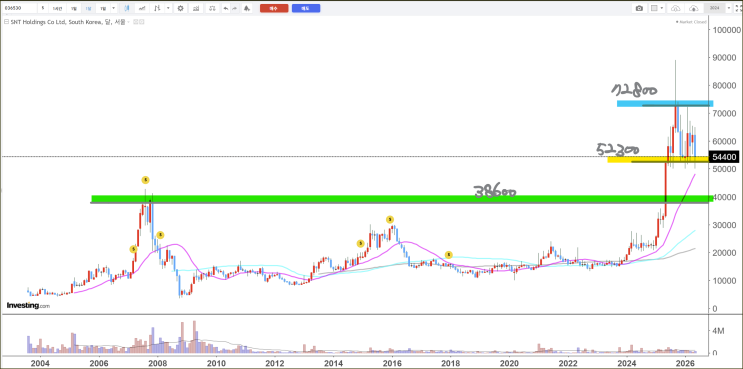This screenshot has width=743, height=369.
Task: Take a chart snapshot with camera icon
Action: [x=639, y=8]
